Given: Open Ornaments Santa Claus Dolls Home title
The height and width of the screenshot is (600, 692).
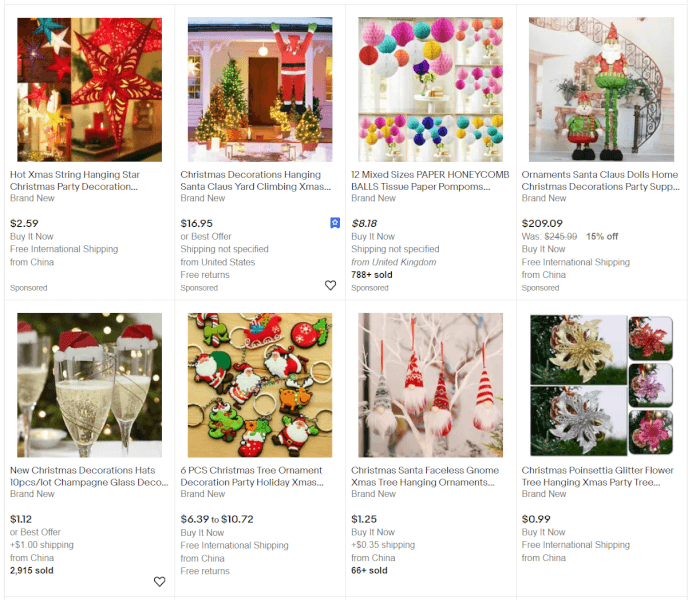Looking at the screenshot, I should pos(601,180).
